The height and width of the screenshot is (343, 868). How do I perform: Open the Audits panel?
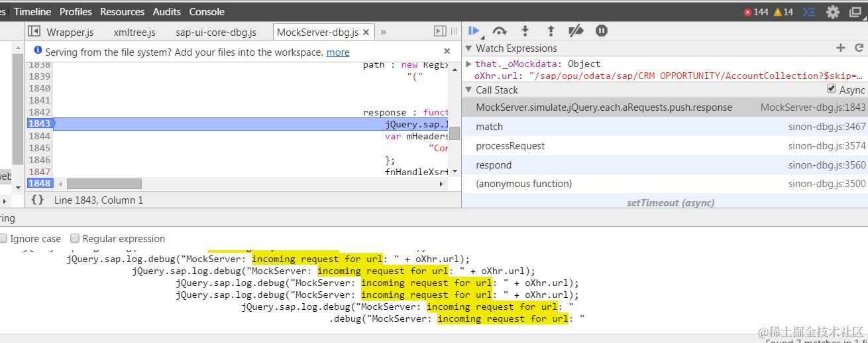pyautogui.click(x=166, y=12)
